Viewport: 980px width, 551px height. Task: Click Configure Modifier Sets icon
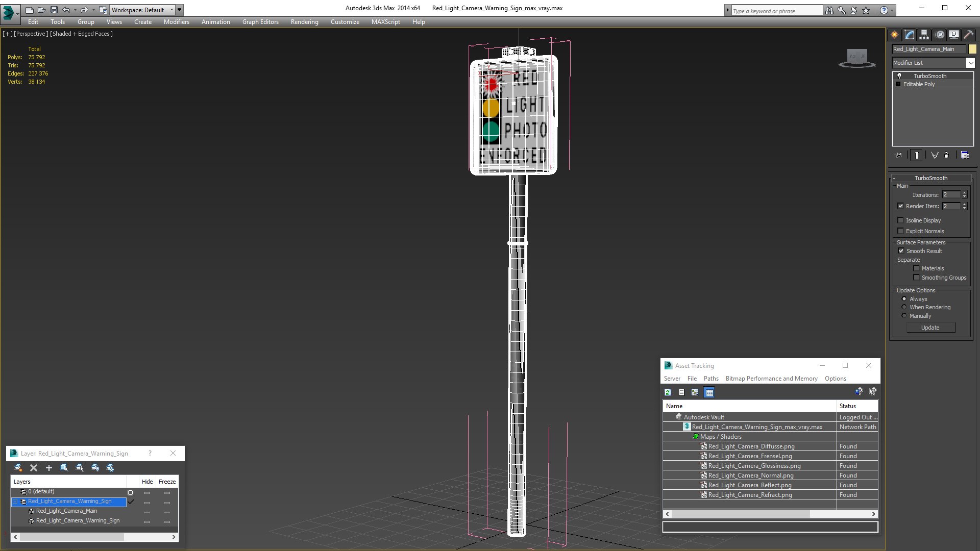[965, 155]
